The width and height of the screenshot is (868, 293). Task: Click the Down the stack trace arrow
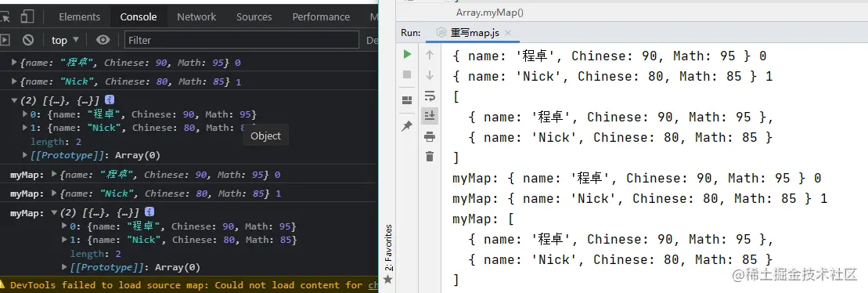tap(430, 74)
